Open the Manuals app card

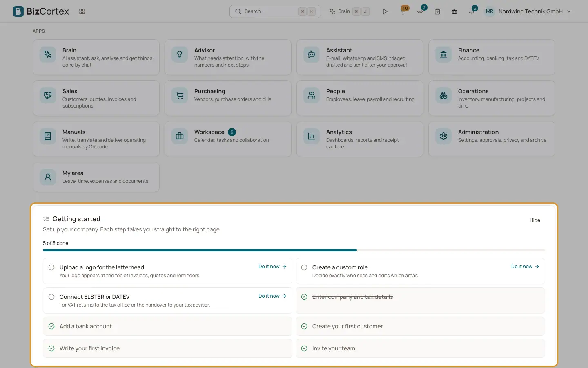[x=96, y=139]
